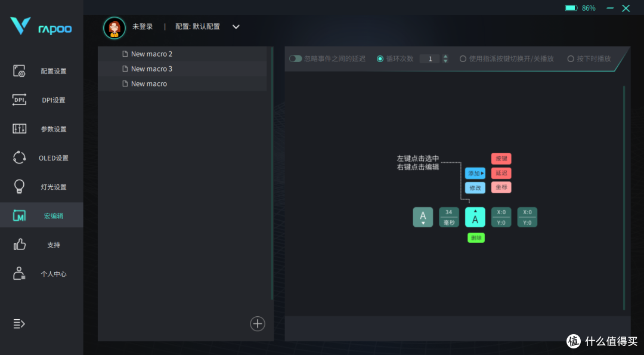The height and width of the screenshot is (355, 644).
Task: Select 宏编辑 macro editor page
Action: click(x=42, y=215)
